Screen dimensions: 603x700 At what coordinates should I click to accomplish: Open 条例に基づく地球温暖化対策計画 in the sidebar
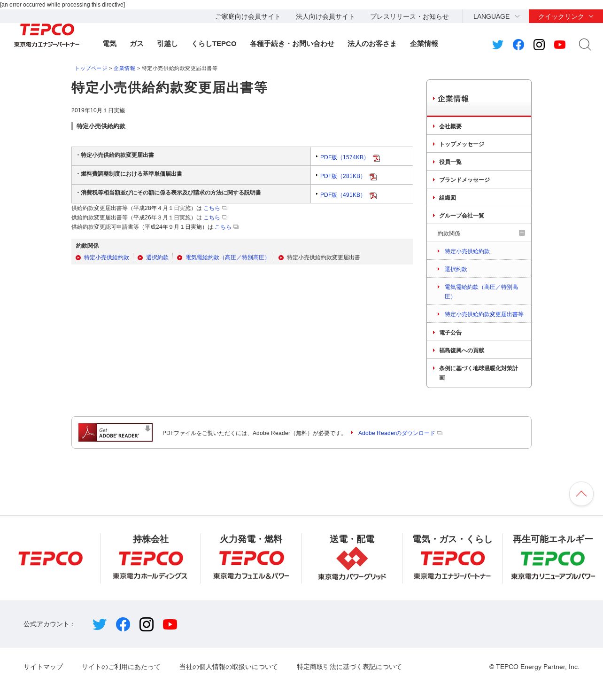point(479,373)
